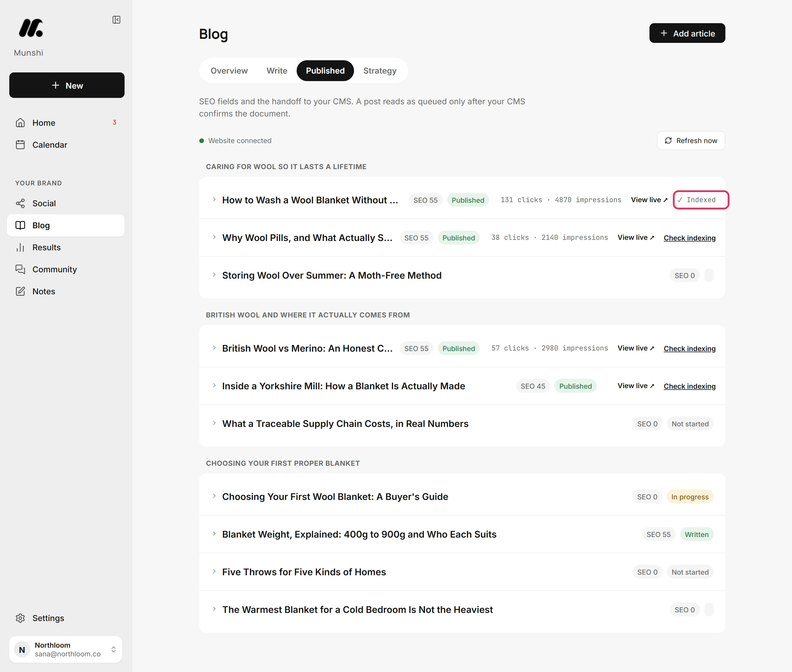Screen dimensions: 792x672
Task: Switch to the Write tab
Action: (x=277, y=71)
